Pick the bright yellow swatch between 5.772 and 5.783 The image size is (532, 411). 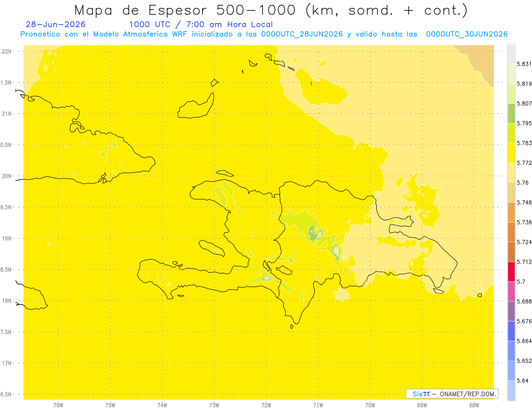tap(511, 153)
